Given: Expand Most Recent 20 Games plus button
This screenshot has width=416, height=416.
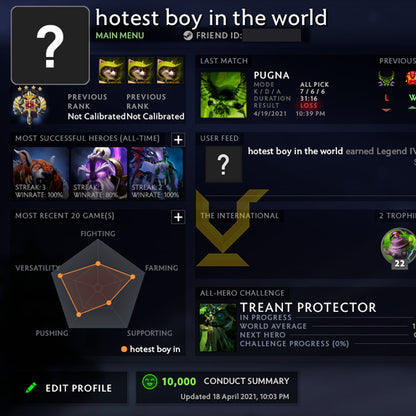Looking at the screenshot, I should point(178,217).
